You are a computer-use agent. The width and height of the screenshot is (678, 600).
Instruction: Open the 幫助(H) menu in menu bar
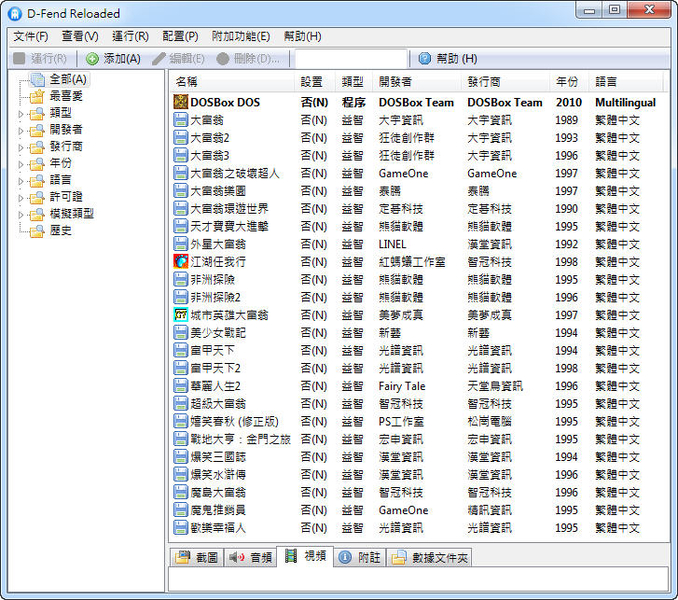pyautogui.click(x=303, y=36)
